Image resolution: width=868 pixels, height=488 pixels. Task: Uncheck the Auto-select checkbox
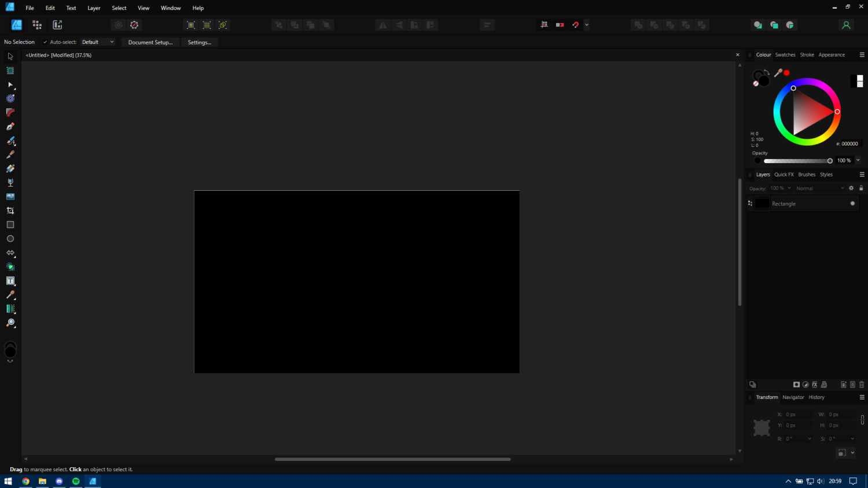44,42
